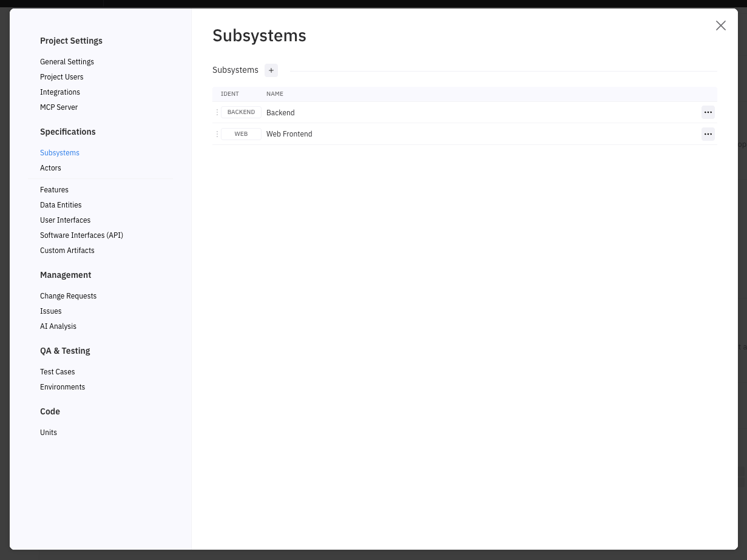The image size is (747, 560).
Task: Open Data Entities in the sidebar
Action: pyautogui.click(x=61, y=205)
